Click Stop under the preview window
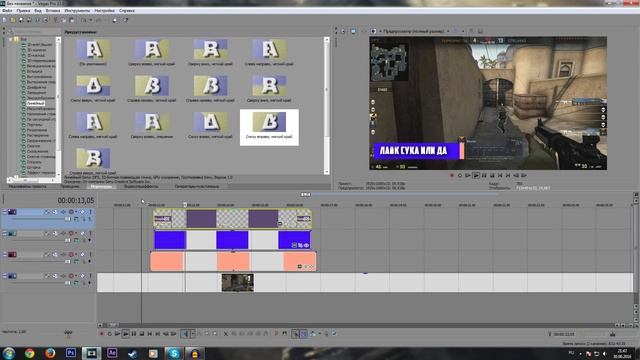This screenshot has height=360, width=640. (x=492, y=176)
